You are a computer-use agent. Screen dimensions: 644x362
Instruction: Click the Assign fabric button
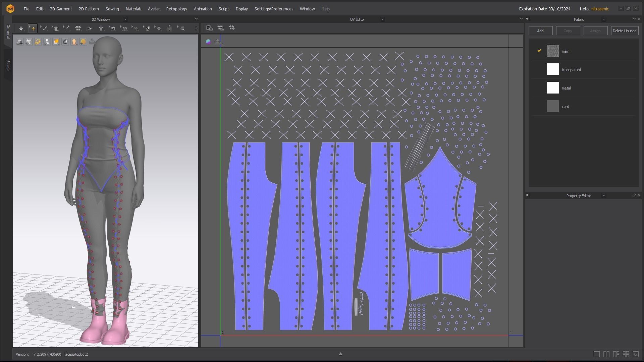tap(595, 31)
